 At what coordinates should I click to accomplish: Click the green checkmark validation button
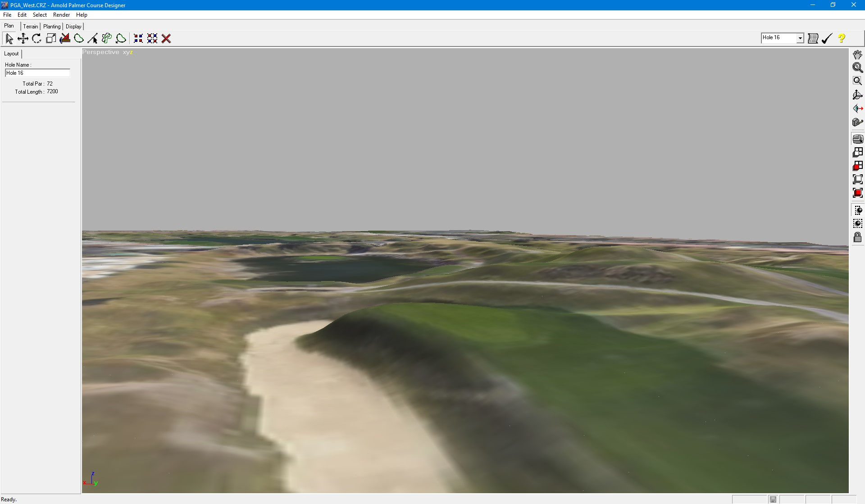(x=826, y=38)
